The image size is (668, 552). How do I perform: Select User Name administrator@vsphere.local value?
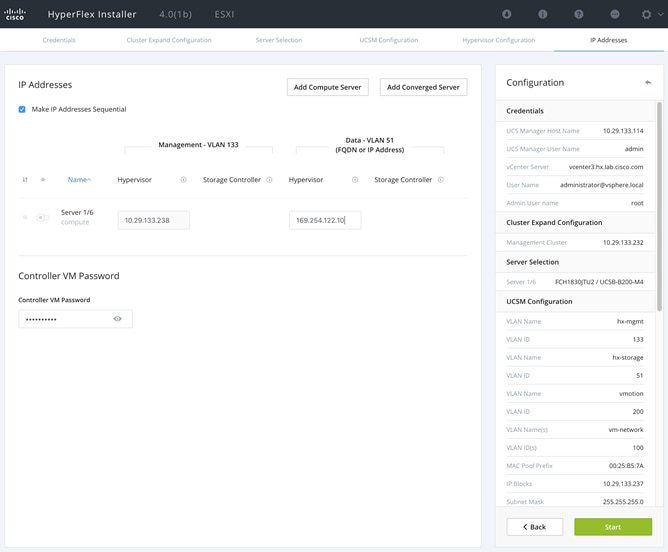(602, 185)
